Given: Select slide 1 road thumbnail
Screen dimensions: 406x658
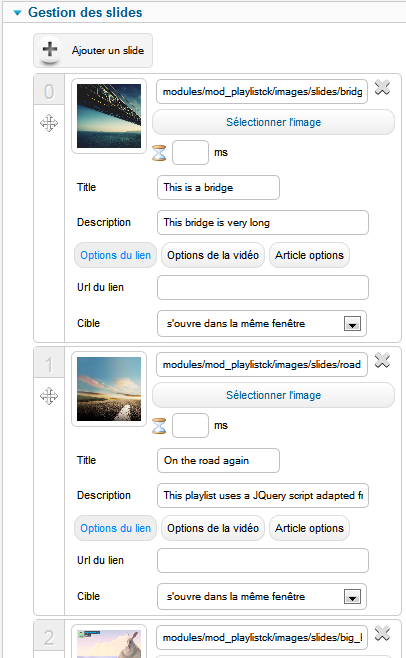Looking at the screenshot, I should (x=109, y=389).
